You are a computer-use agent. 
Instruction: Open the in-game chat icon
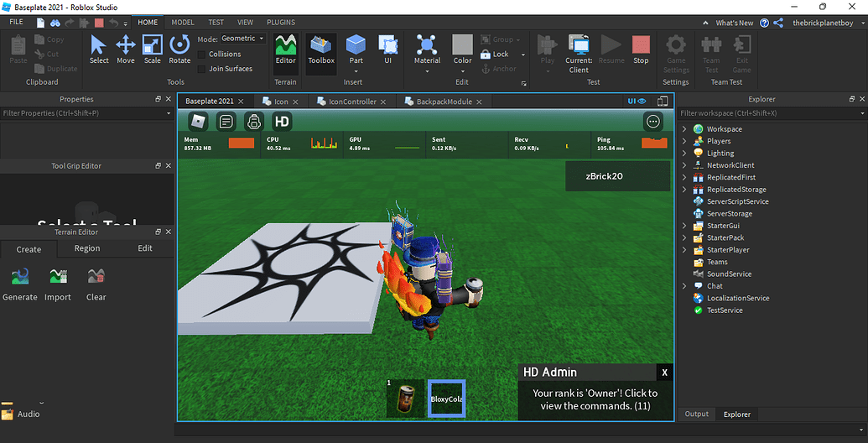pos(226,122)
